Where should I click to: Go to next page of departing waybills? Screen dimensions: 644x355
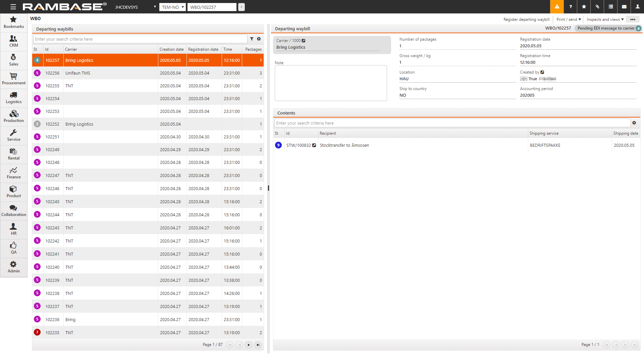tap(249, 345)
